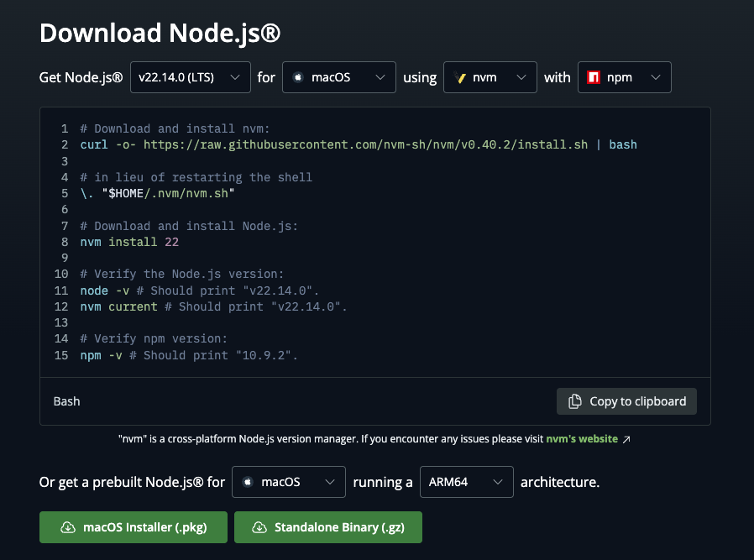Image resolution: width=754 pixels, height=560 pixels.
Task: Open the prebuilt macOS platform dropdown
Action: (x=288, y=482)
